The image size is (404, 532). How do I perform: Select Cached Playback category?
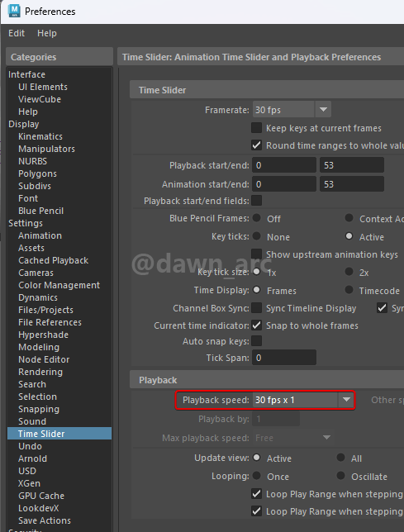pyautogui.click(x=53, y=260)
